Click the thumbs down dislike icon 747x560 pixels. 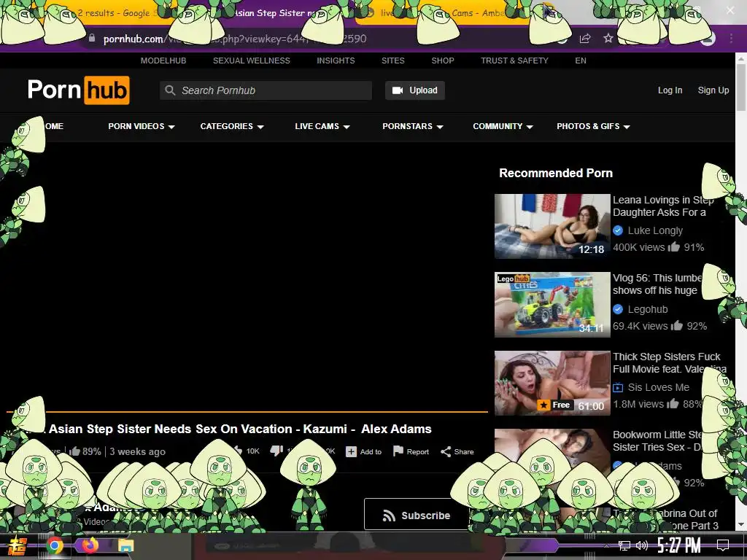(x=276, y=451)
